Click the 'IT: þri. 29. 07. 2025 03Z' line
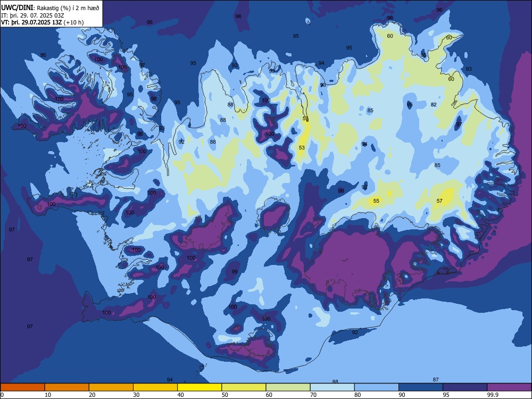Image resolution: width=532 pixels, height=399 pixels. [32, 15]
